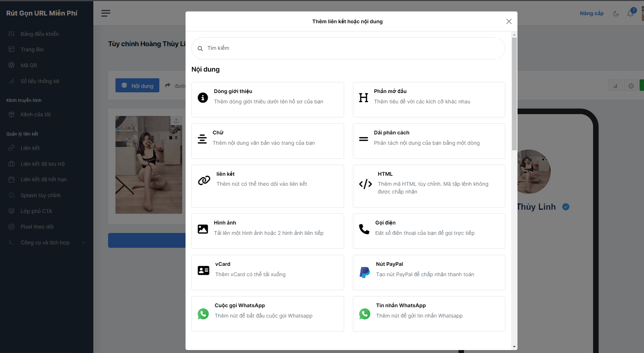
Task: Open the notifications bell icon
Action: 630,14
